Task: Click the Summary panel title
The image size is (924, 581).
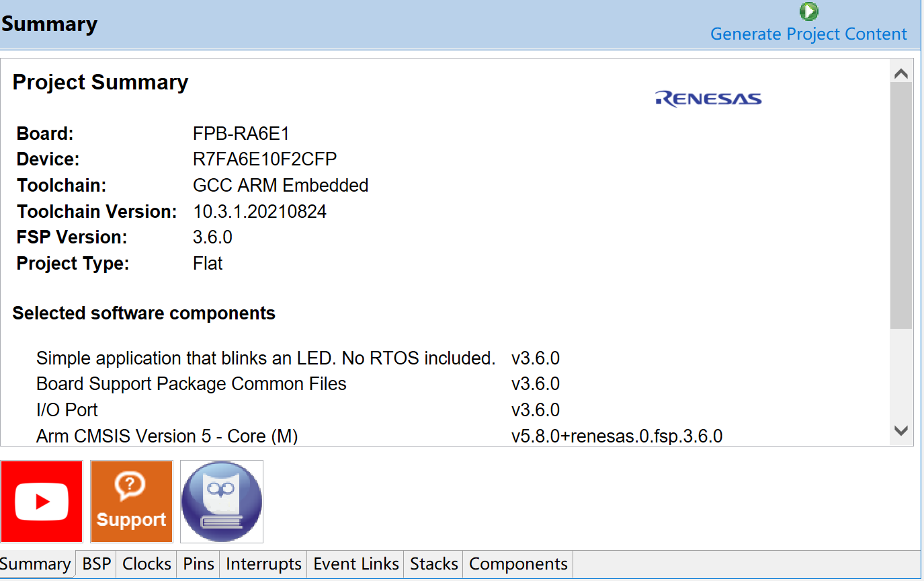Action: click(x=49, y=24)
